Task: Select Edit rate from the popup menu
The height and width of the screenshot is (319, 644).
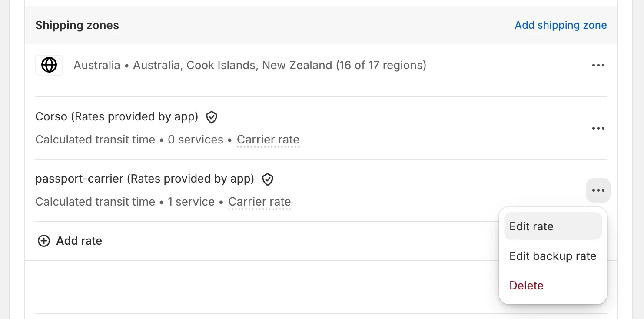Action: pos(531,226)
